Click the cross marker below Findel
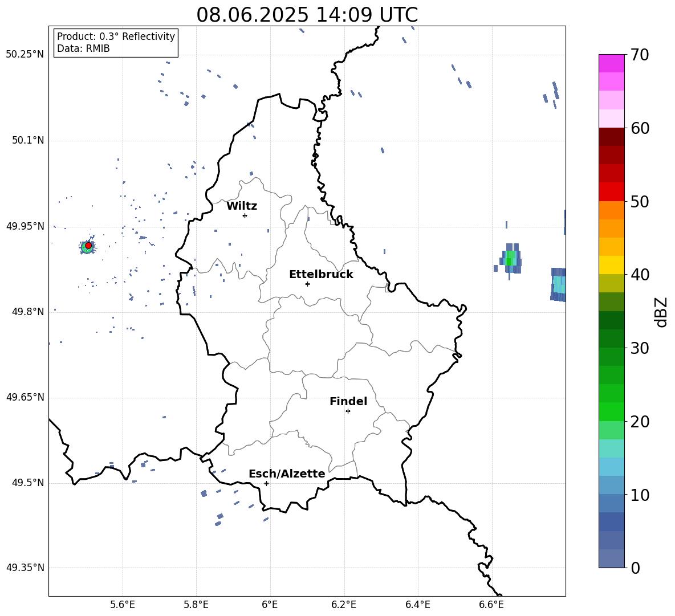This screenshot has width=675, height=616. click(348, 411)
